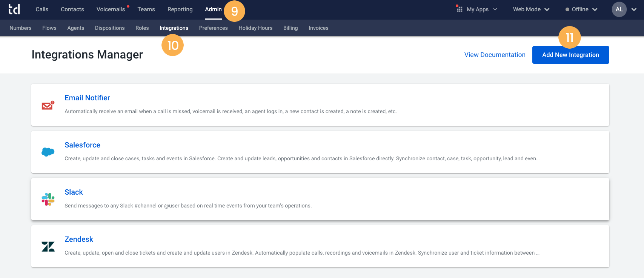Click the Integrations Manager heading
644x278 pixels.
click(87, 55)
